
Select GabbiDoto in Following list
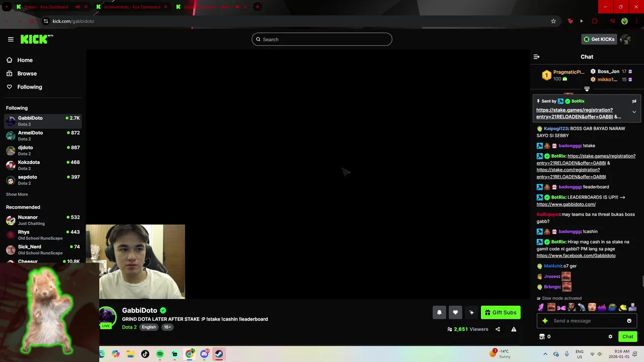coord(43,121)
